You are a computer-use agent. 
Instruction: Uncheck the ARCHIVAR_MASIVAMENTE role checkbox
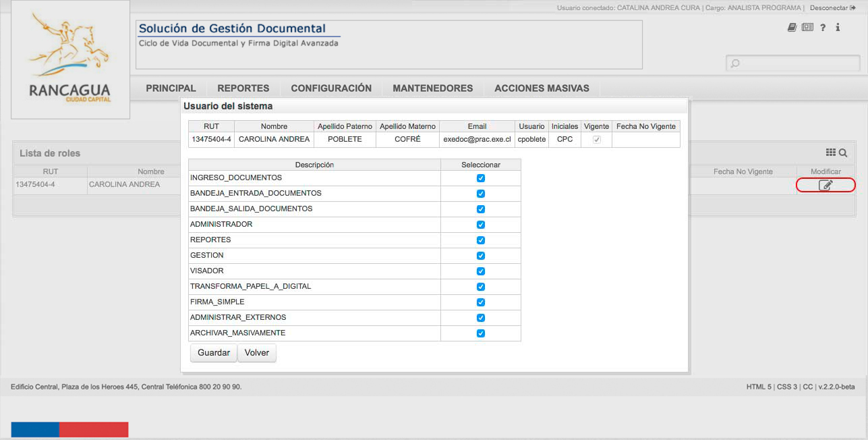[481, 333]
